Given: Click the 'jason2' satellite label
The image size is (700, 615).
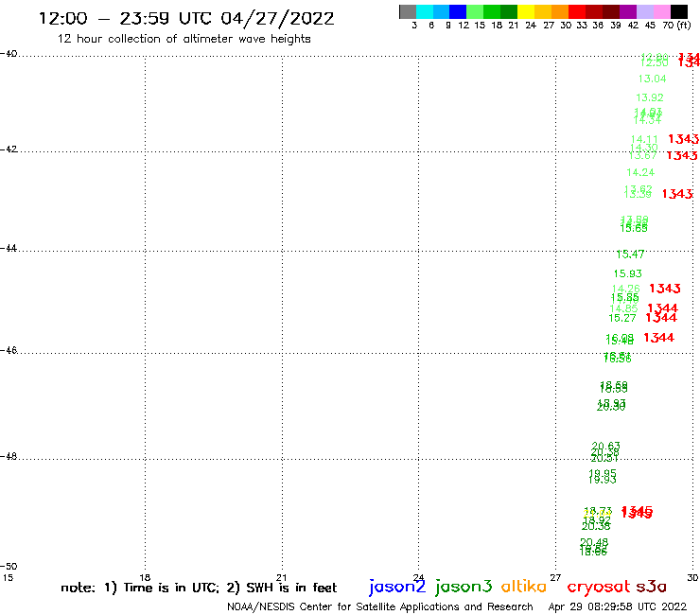Looking at the screenshot, I should tap(397, 587).
